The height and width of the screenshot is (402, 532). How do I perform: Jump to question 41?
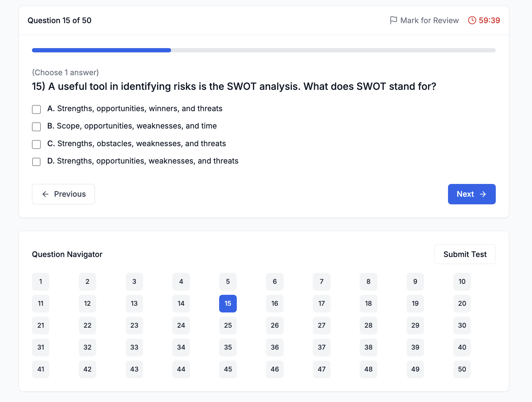click(40, 369)
